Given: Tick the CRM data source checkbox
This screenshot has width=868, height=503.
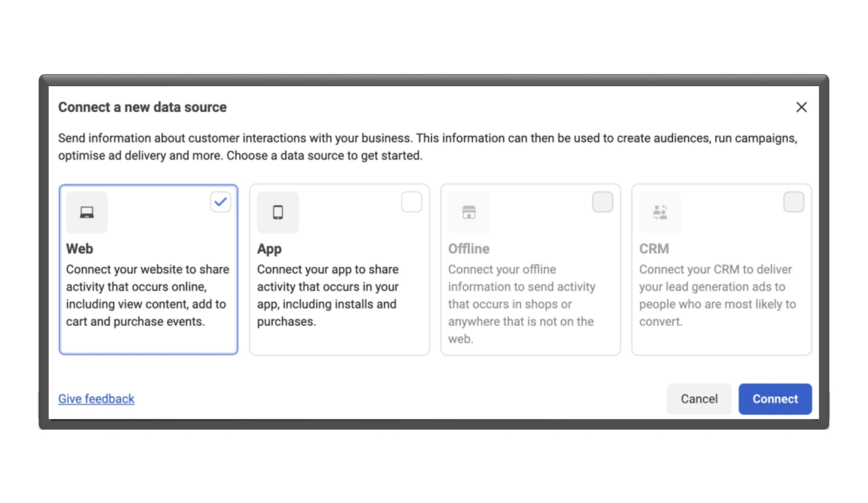Looking at the screenshot, I should click(793, 202).
